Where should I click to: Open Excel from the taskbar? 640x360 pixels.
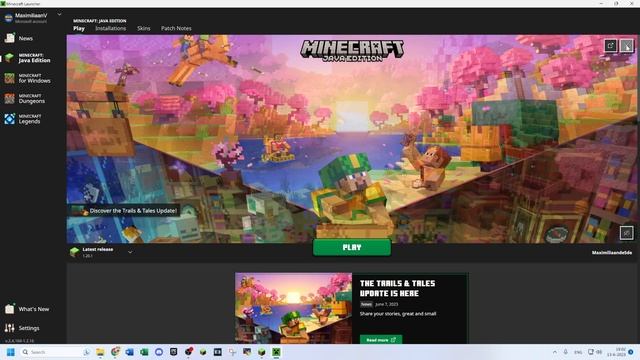144,352
